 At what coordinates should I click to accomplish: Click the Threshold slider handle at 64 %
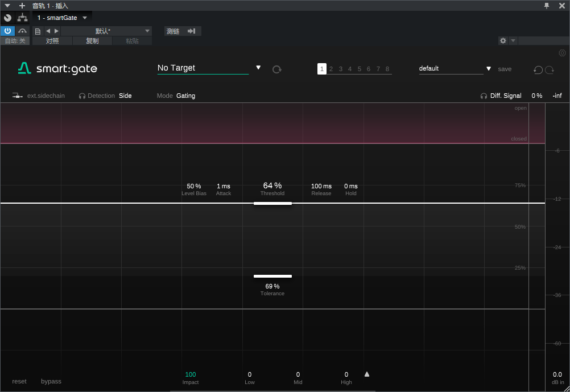pyautogui.click(x=272, y=203)
